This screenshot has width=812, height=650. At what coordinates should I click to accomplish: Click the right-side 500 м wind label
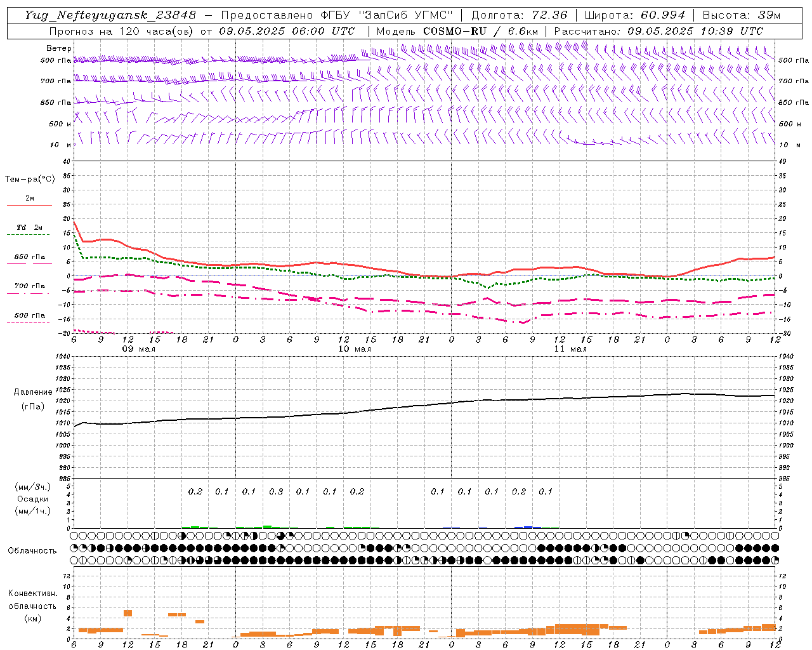pos(789,124)
